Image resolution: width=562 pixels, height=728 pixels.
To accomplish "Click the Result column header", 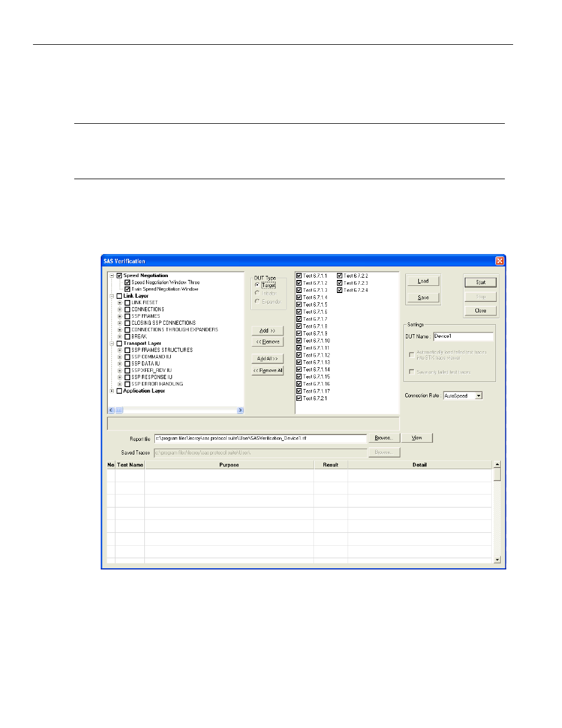I will [x=330, y=465].
